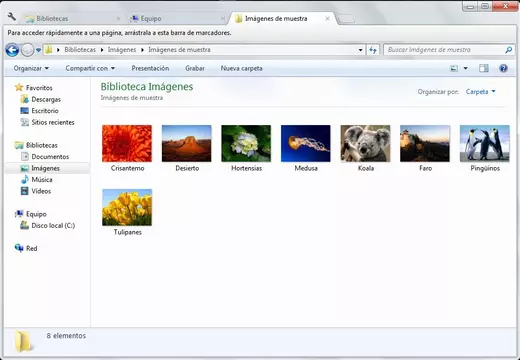Expand the Compartir con dropdown
The width and height of the screenshot is (520, 360).
(90, 68)
